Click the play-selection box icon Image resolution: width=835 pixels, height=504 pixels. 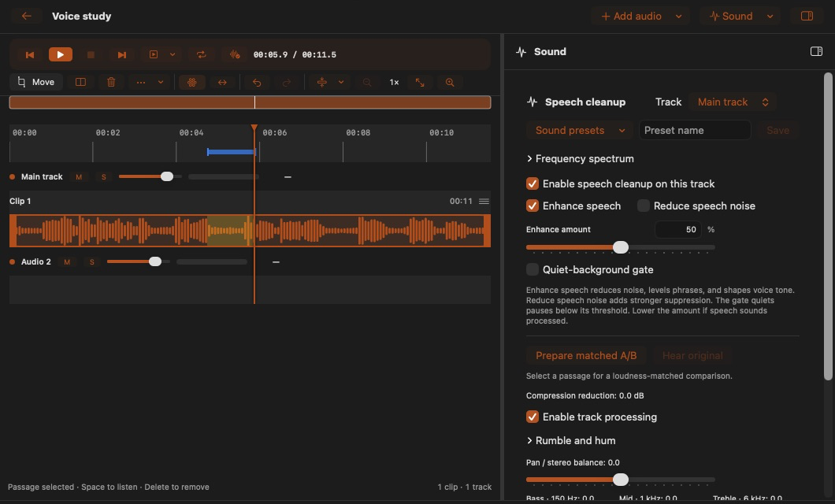pyautogui.click(x=154, y=54)
